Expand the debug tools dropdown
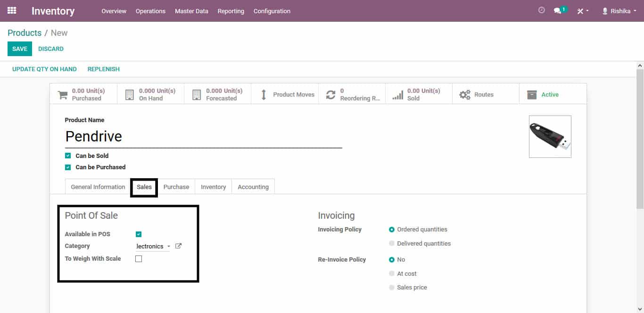 (x=583, y=11)
